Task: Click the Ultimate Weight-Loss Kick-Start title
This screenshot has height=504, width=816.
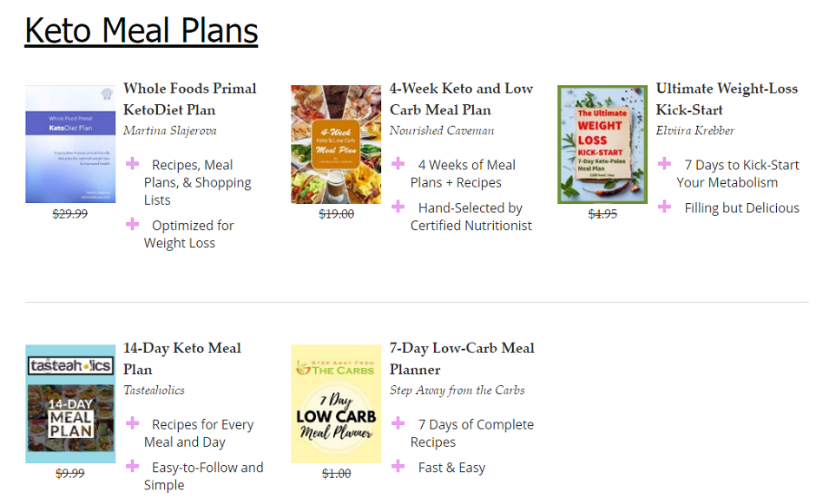Action: pos(727,99)
